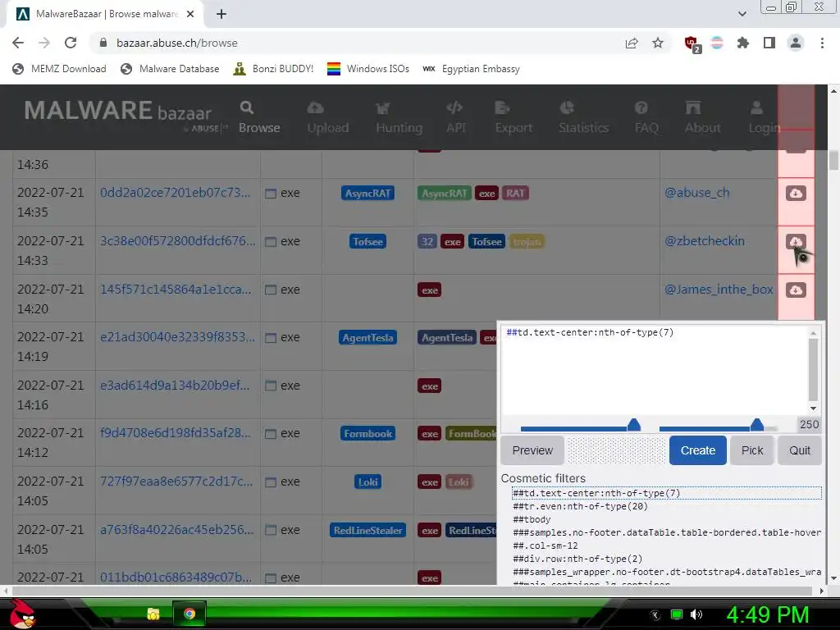Open the Statistics navigation item
The width and height of the screenshot is (840, 630).
(583, 117)
